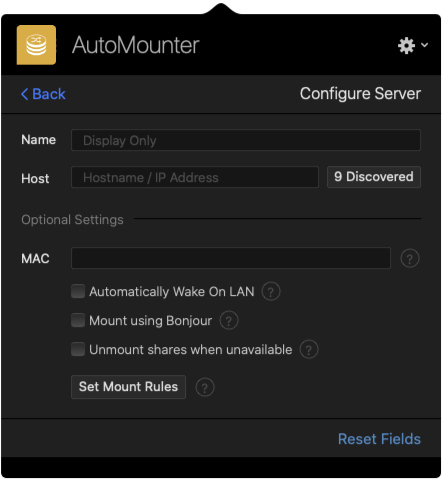The width and height of the screenshot is (442, 479).
Task: Enable Automatically Wake On LAN checkbox
Action: (78, 291)
